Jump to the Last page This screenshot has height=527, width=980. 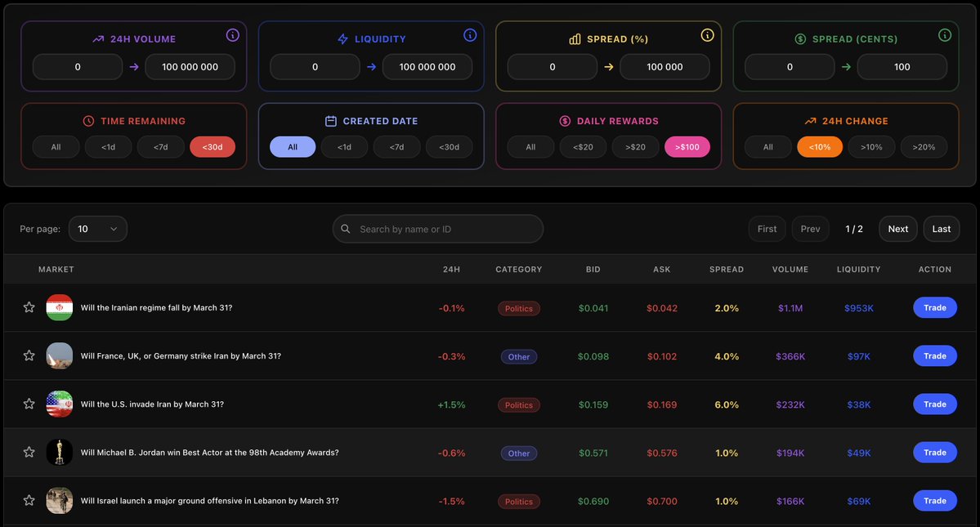point(942,229)
